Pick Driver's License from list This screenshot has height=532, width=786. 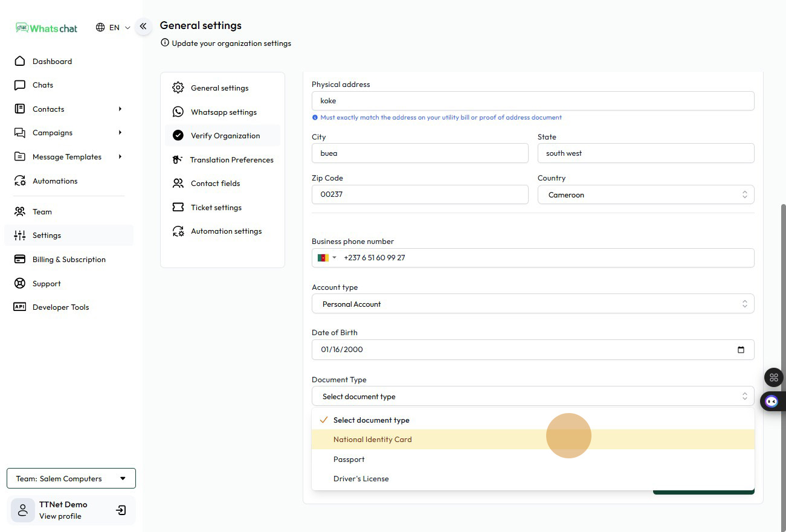coord(361,479)
